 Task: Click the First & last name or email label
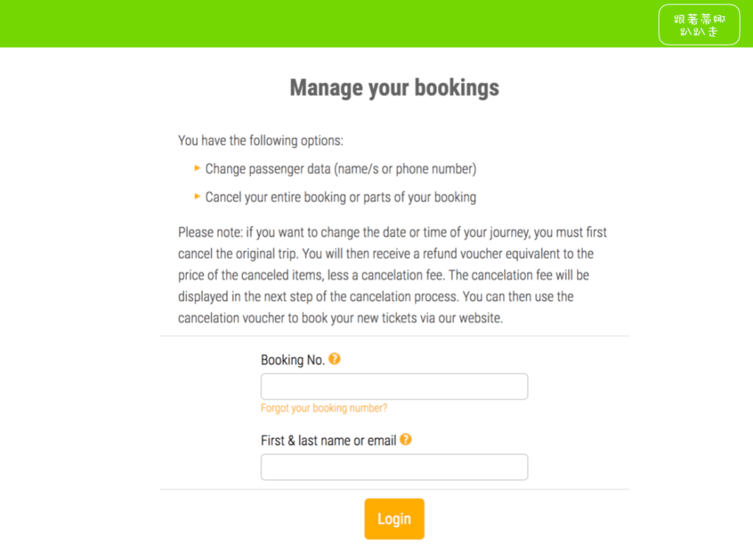328,441
